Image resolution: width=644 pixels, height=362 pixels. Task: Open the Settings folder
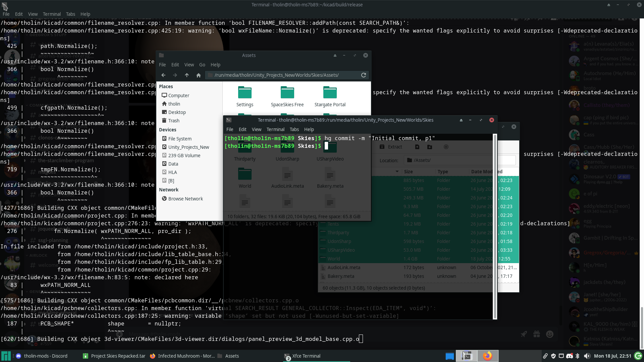pos(245,96)
